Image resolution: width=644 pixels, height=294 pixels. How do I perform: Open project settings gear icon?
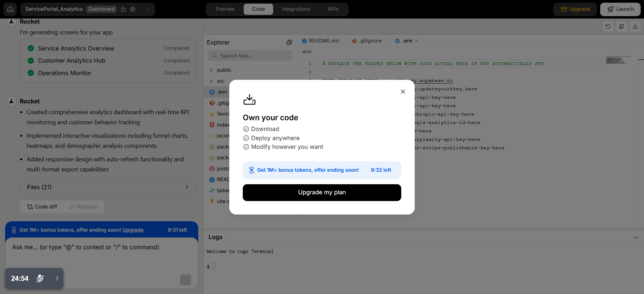click(133, 9)
